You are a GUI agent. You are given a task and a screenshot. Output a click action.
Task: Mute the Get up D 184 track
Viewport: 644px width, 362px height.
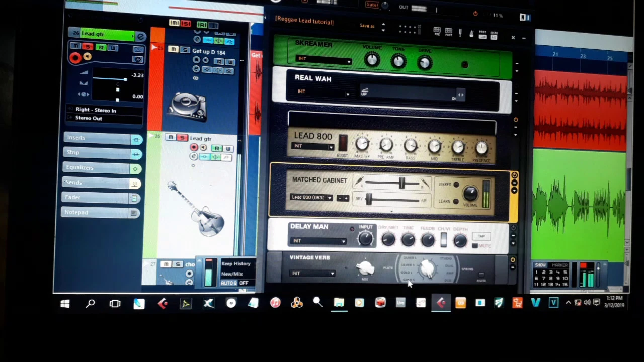173,50
